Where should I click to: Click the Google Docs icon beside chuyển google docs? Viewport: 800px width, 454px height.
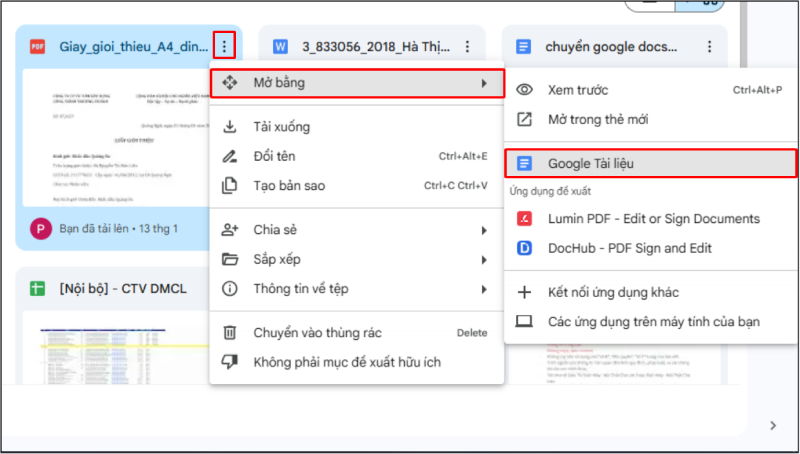click(x=523, y=46)
